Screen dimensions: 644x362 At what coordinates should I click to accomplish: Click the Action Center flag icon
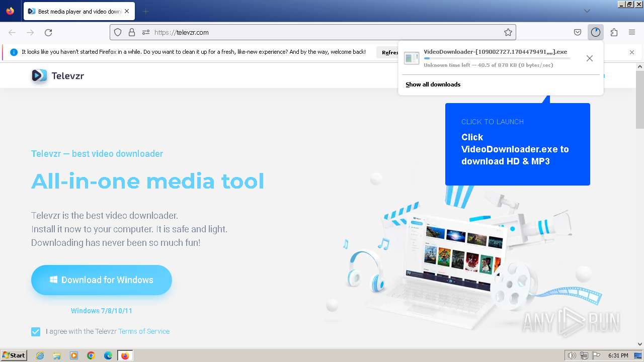click(x=596, y=355)
